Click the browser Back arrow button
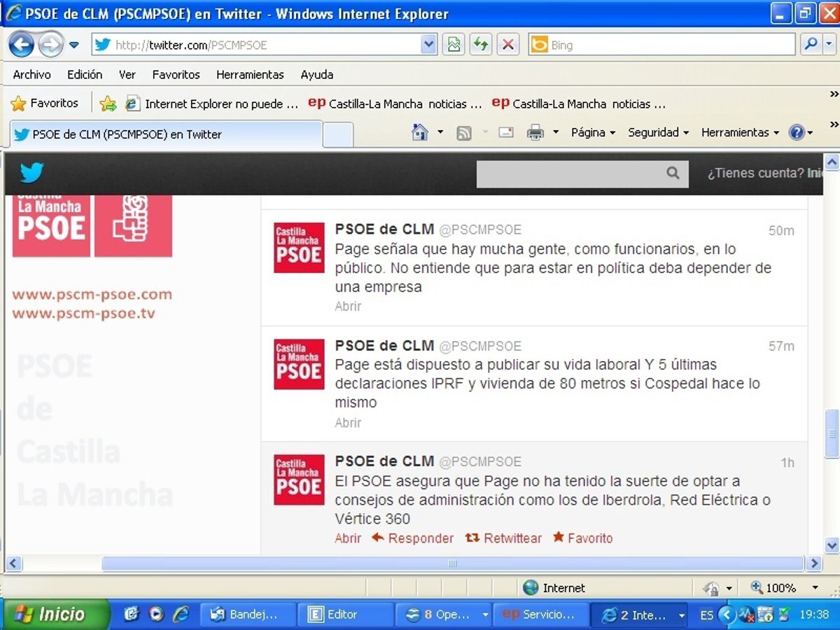This screenshot has height=630, width=840. click(21, 45)
